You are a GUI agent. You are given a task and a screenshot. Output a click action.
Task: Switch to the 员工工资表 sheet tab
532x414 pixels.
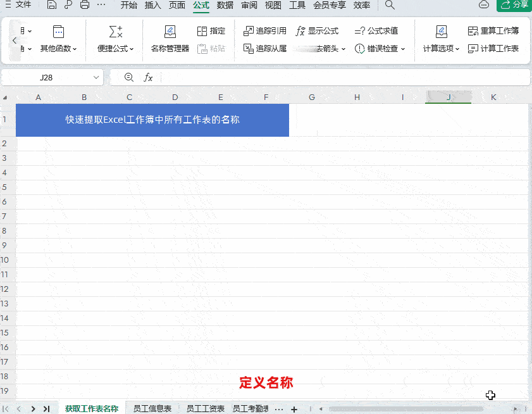tap(206, 408)
